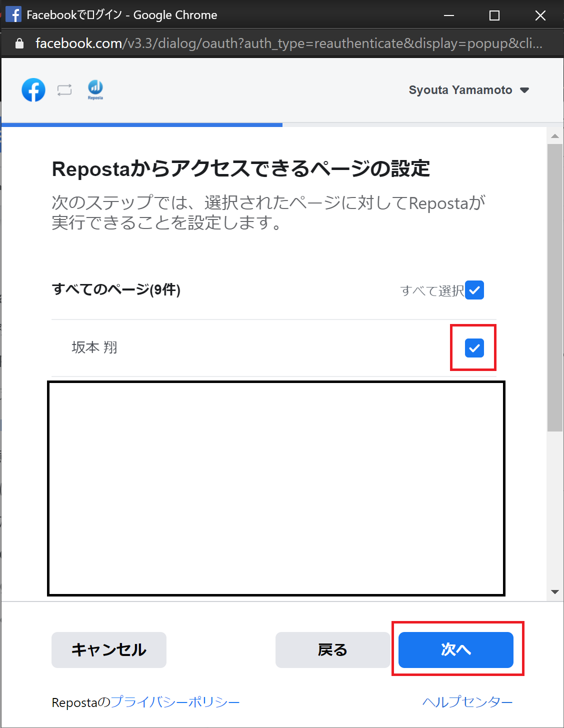
Task: Click the exchange arrows icon between logos
Action: coord(64,90)
